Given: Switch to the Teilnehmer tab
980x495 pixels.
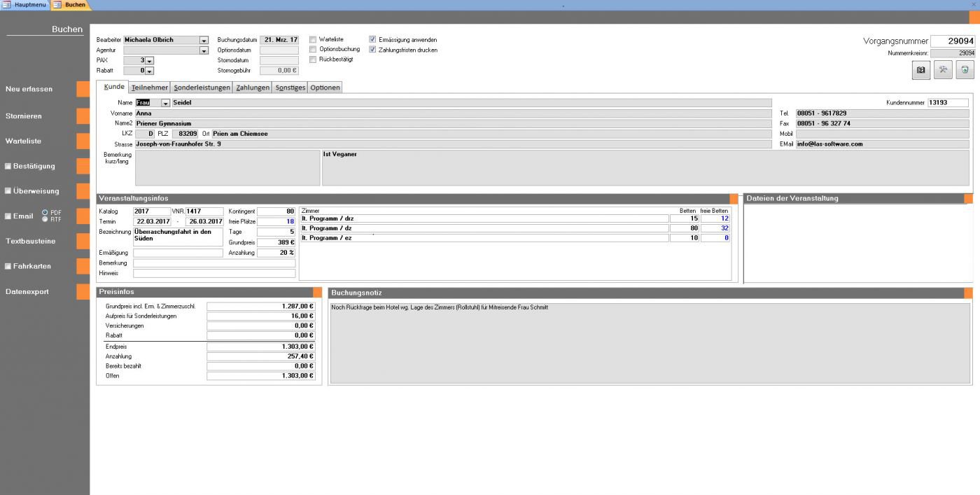Looking at the screenshot, I should tap(149, 88).
